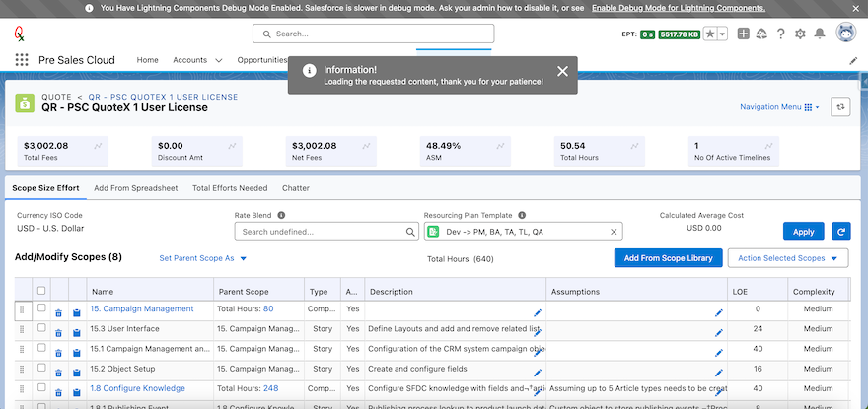Viewport: 868px width, 409px height.
Task: Close the Information toast
Action: [562, 71]
